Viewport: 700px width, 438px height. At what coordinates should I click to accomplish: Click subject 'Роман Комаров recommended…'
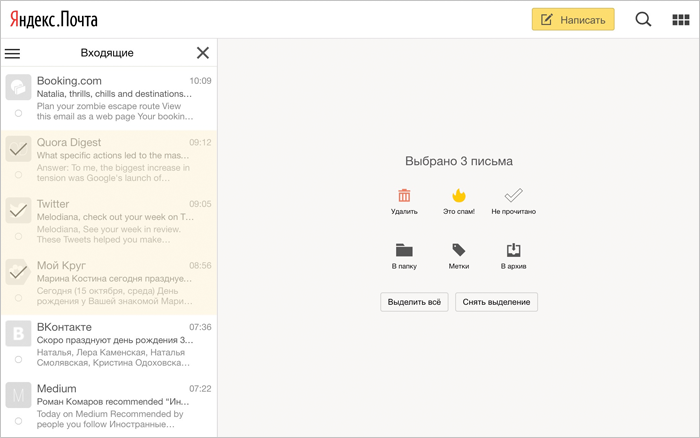click(x=113, y=402)
